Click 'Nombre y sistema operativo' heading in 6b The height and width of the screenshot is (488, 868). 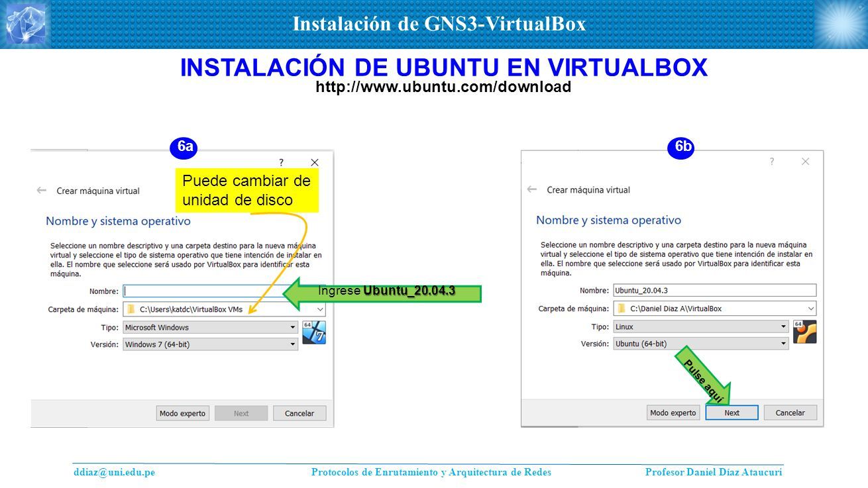(608, 220)
